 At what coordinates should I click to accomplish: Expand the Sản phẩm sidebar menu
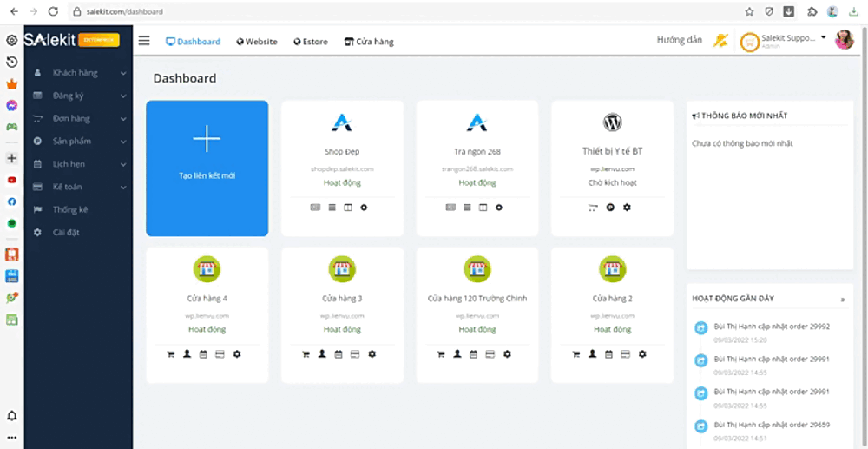(x=79, y=142)
